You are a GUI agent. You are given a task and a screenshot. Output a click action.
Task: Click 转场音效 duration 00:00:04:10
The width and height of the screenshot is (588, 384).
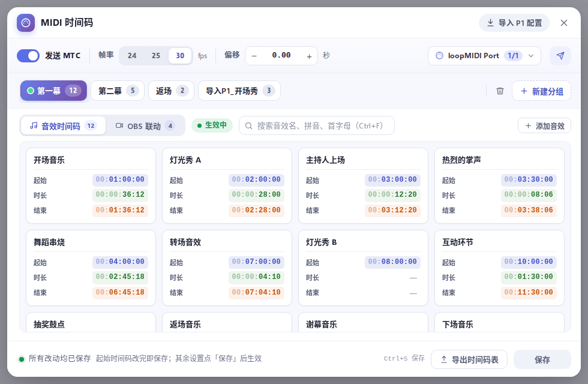pos(257,277)
